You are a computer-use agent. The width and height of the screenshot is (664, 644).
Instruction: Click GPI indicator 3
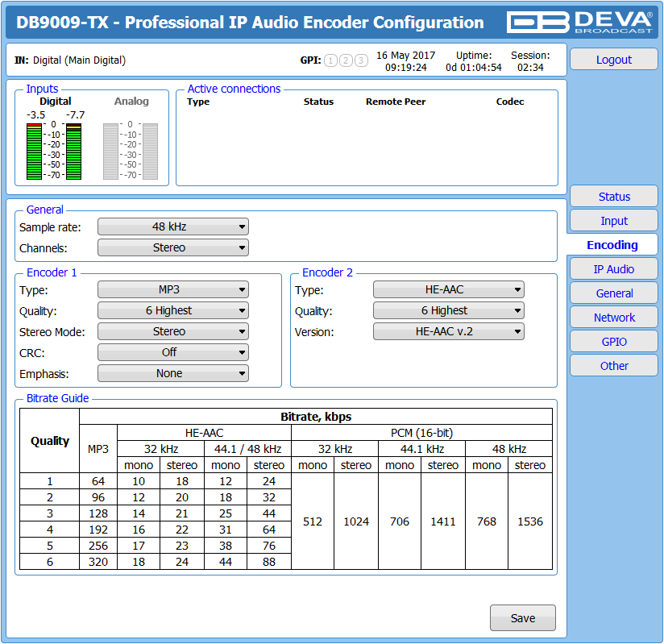361,60
